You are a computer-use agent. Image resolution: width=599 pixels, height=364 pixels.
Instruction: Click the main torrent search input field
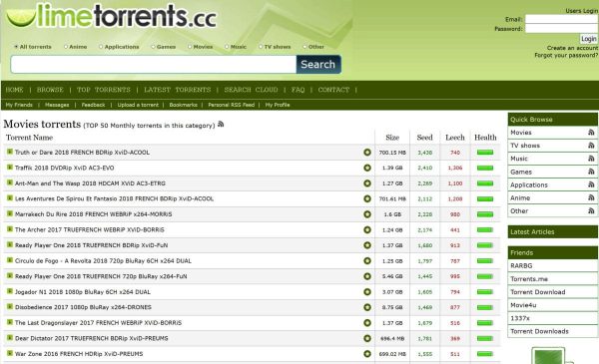click(154, 65)
